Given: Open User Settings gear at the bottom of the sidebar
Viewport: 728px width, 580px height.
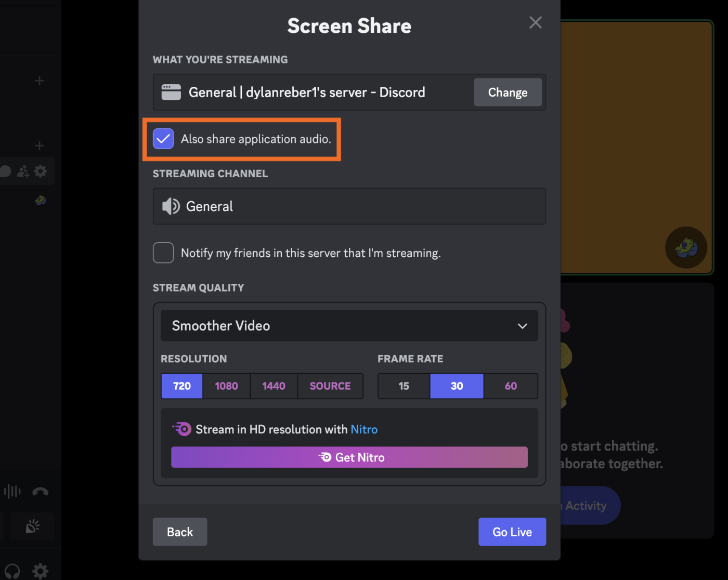Looking at the screenshot, I should click(40, 571).
